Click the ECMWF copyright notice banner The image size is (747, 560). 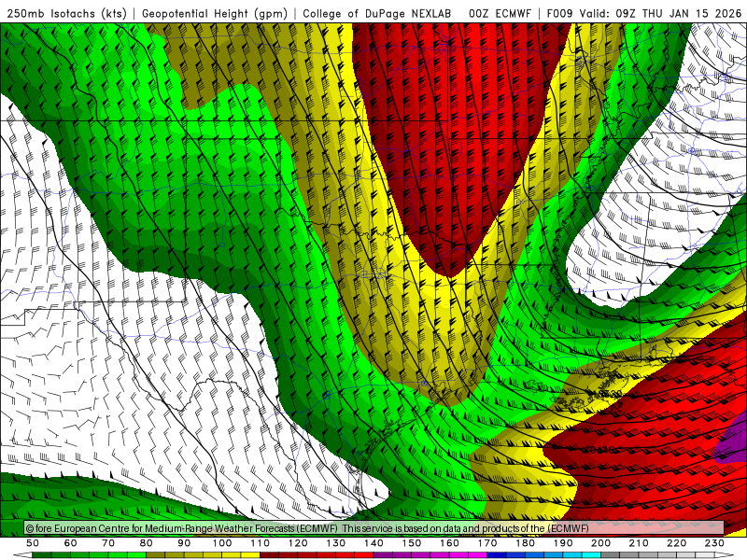pos(374,528)
